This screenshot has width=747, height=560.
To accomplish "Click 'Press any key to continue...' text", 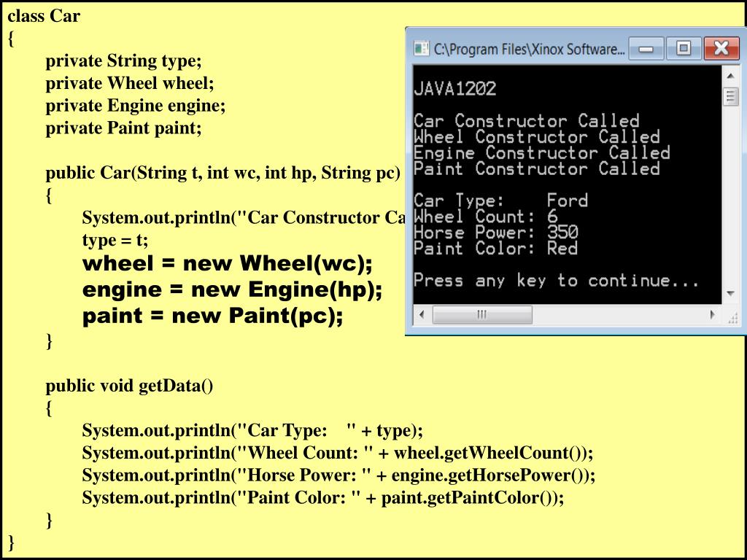I will pos(557,280).
